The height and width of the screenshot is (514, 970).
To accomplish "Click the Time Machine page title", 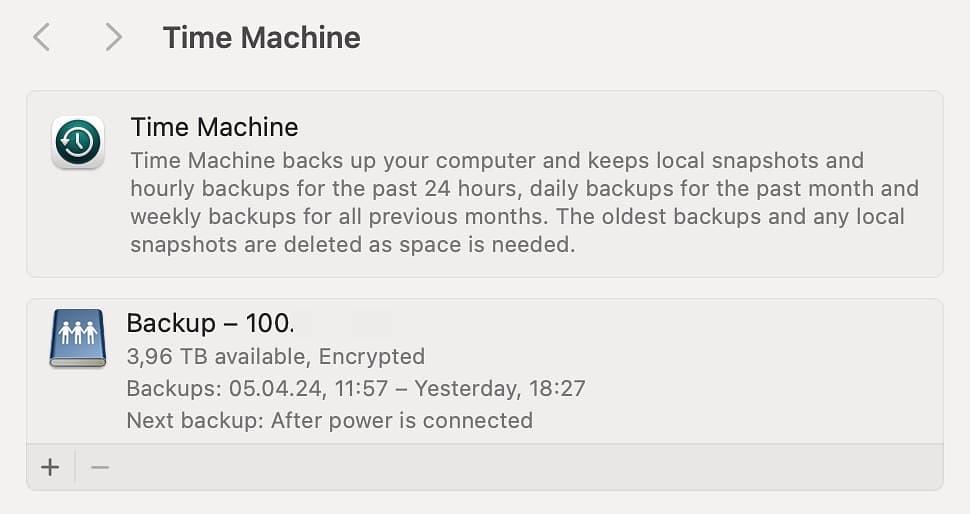I will point(261,38).
